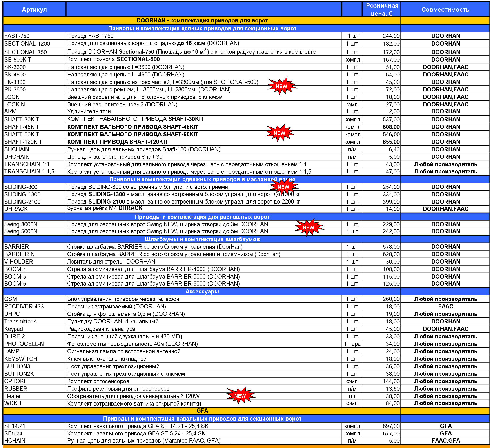Click the unit '1 пара' in PHOTOCELL-N row
Viewport: 490px width, 448px height.
[x=352, y=344]
